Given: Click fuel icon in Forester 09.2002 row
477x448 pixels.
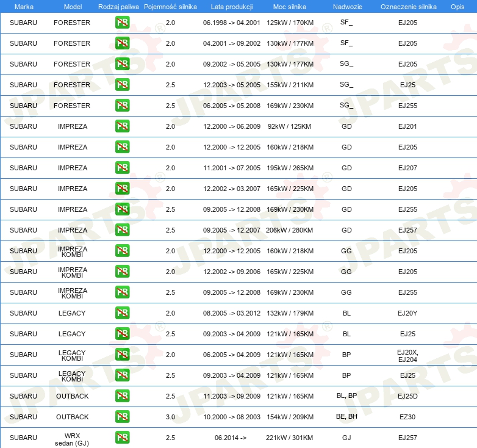Looking at the screenshot, I should click(x=122, y=64).
